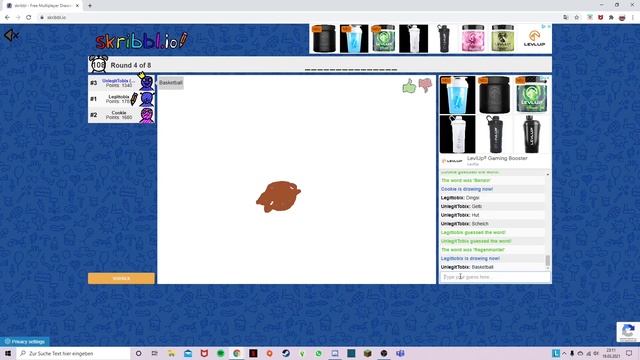Viewport: 640px width, 360px height.
Task: Select UnlegitTobix's avatar in the player list
Action: [x=146, y=83]
